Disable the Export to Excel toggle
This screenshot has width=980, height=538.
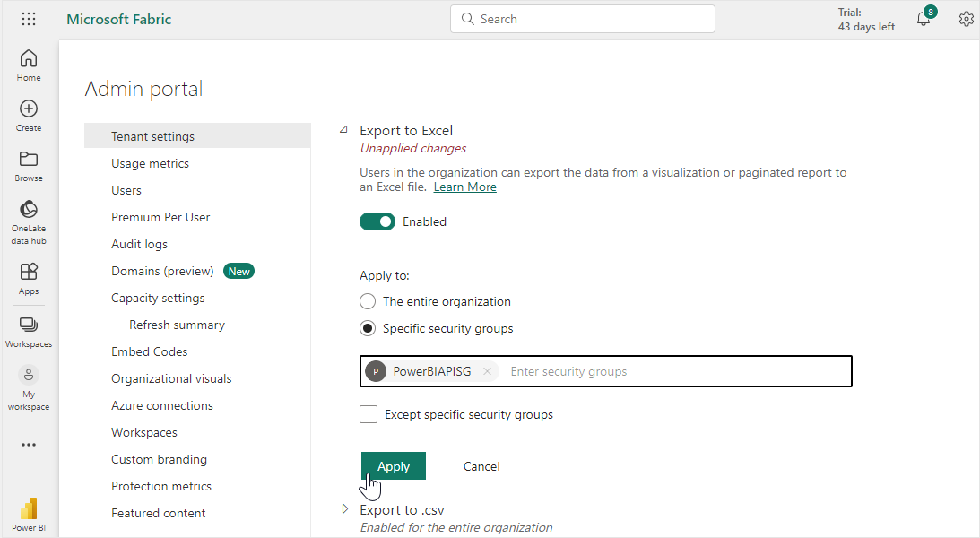377,221
